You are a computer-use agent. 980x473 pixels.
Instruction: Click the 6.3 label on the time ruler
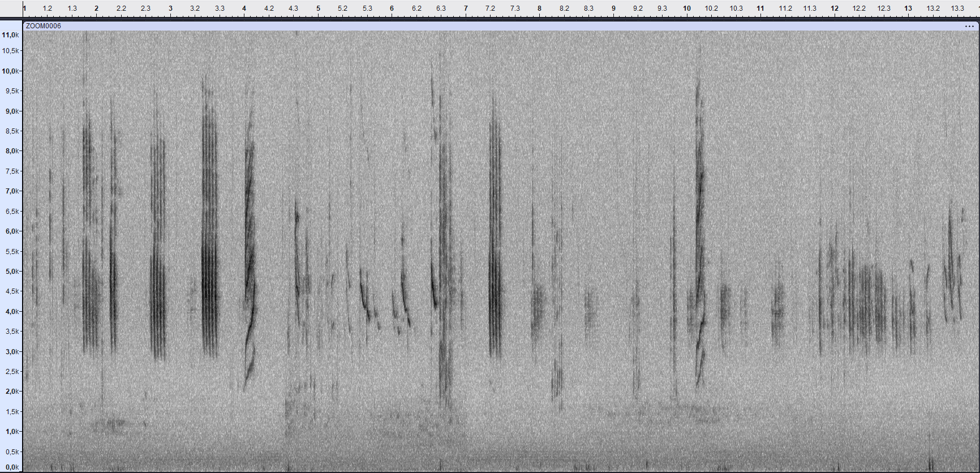click(x=441, y=8)
